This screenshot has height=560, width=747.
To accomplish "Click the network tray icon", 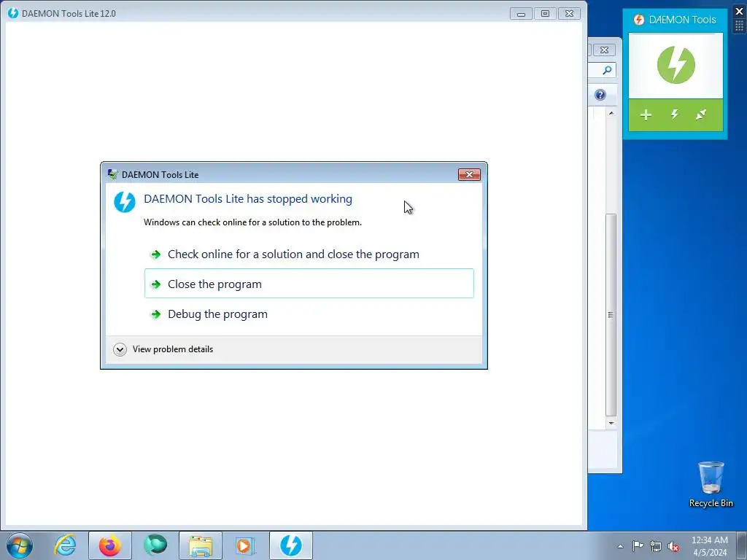I will coord(656,546).
